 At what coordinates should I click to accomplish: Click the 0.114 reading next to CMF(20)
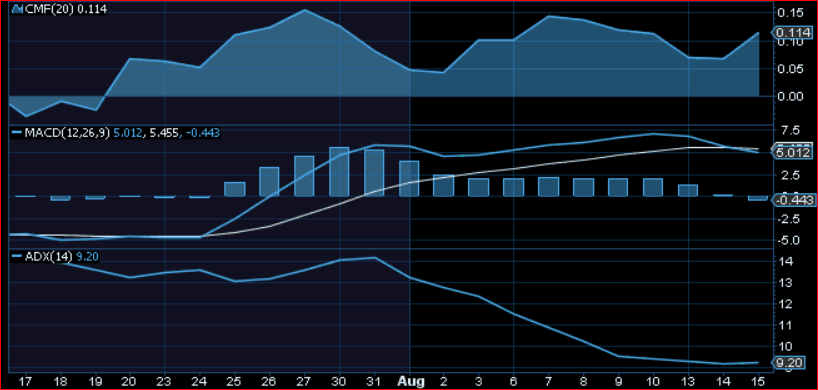[92, 9]
